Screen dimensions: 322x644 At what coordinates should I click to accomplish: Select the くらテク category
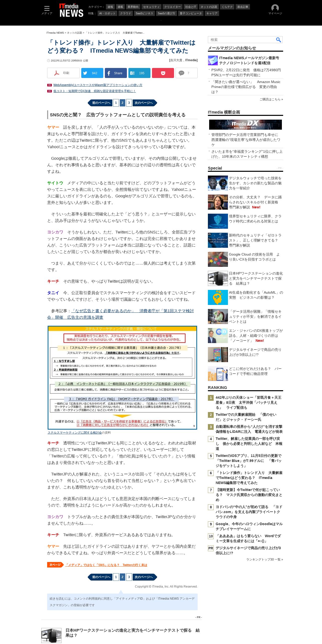pyautogui.click(x=227, y=7)
